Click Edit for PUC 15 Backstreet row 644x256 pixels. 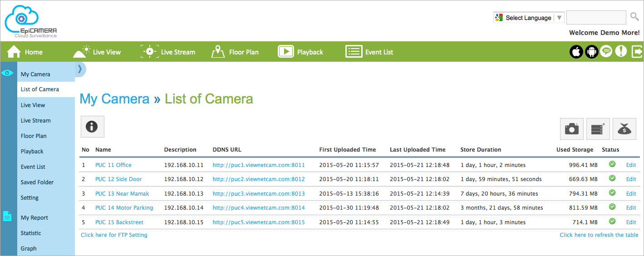pos(631,222)
